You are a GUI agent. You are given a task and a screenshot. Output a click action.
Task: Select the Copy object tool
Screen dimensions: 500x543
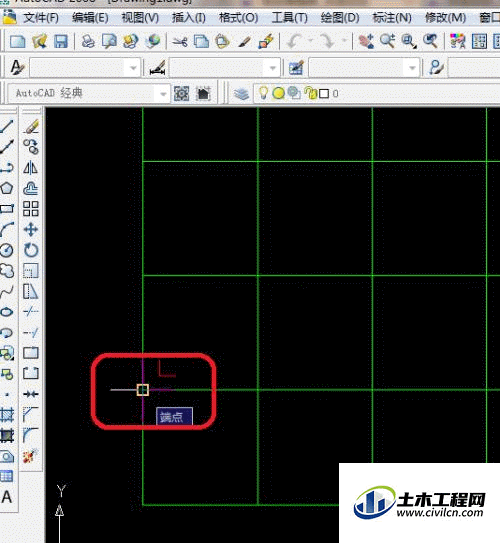click(x=31, y=147)
